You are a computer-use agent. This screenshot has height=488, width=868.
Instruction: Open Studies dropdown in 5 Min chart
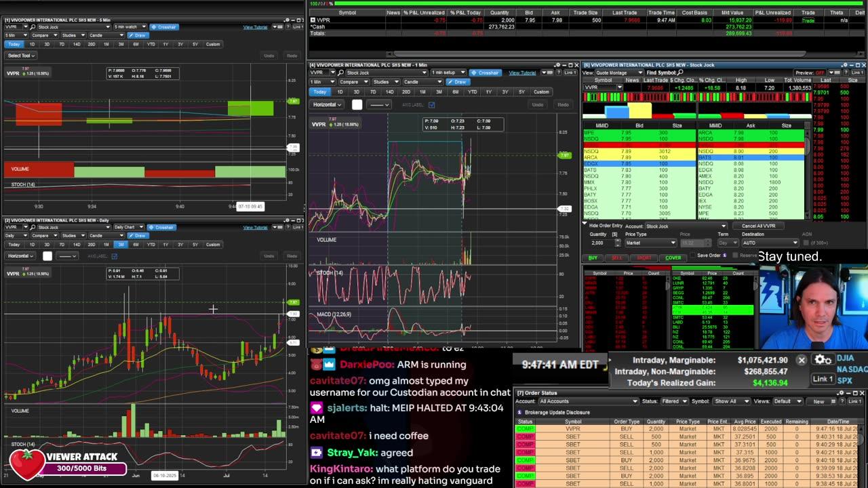[75, 35]
